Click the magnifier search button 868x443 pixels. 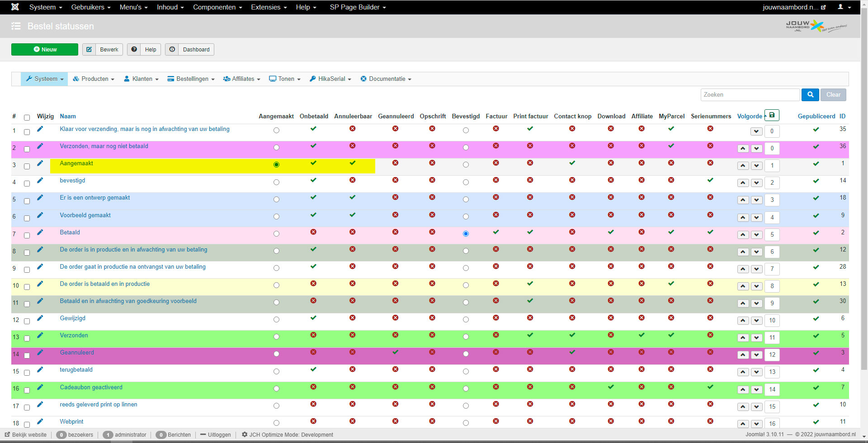(810, 95)
